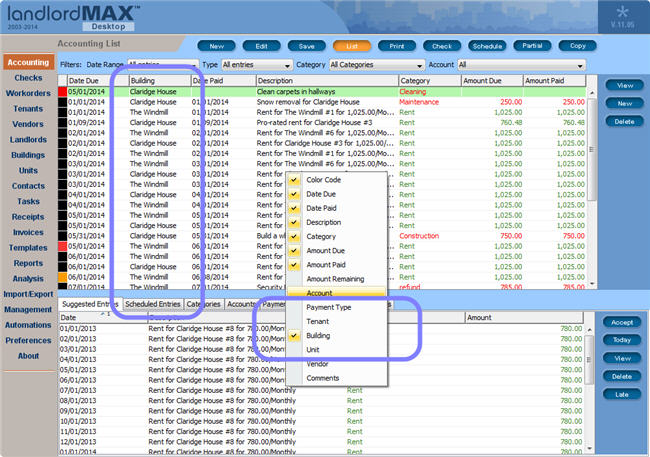Uncheck Date Paid in column menu
650x457 pixels.
pyautogui.click(x=294, y=208)
